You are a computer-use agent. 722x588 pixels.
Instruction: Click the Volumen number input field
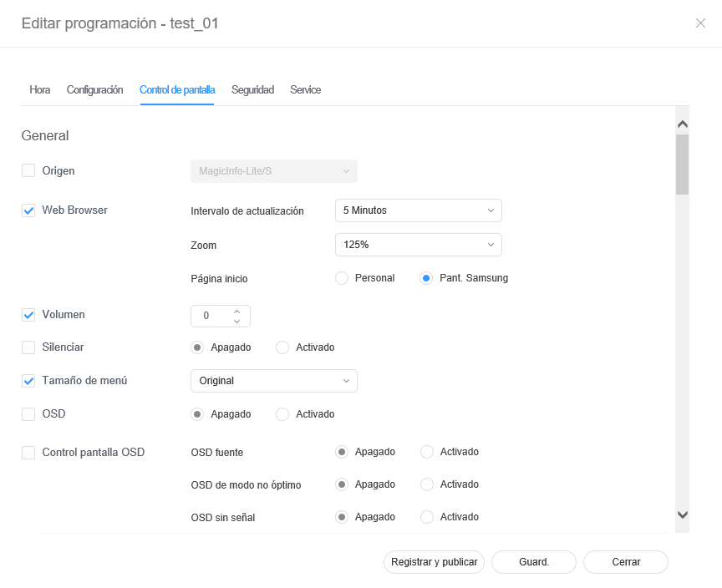tap(209, 317)
